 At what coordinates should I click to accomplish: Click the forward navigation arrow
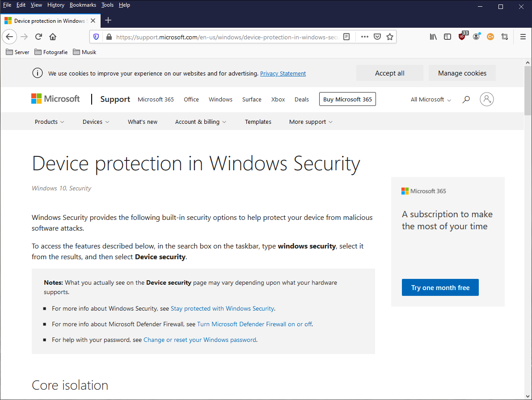pos(24,37)
